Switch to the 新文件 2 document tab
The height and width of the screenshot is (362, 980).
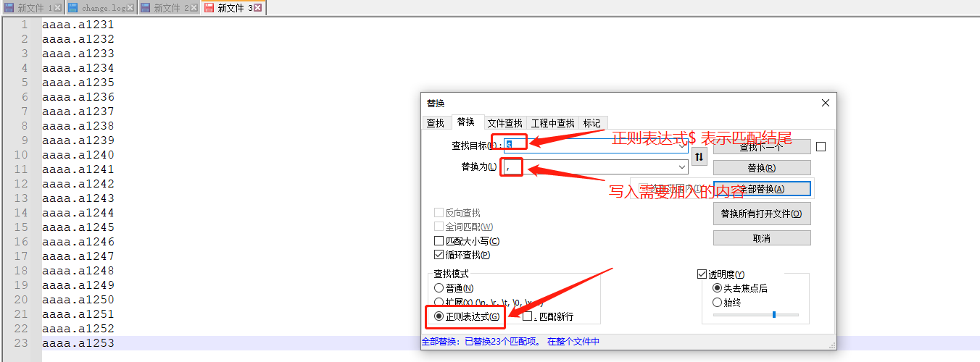pos(169,8)
